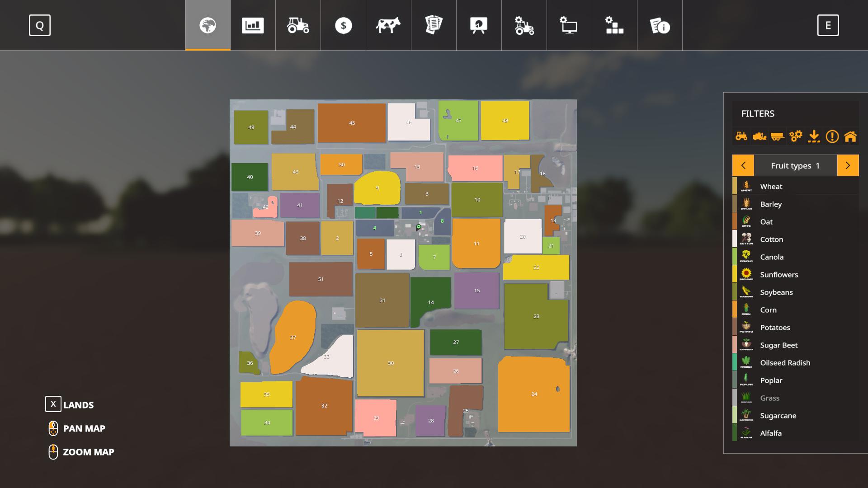Toggle the Grass fruit type filter
The height and width of the screenshot is (488, 868).
point(769,398)
